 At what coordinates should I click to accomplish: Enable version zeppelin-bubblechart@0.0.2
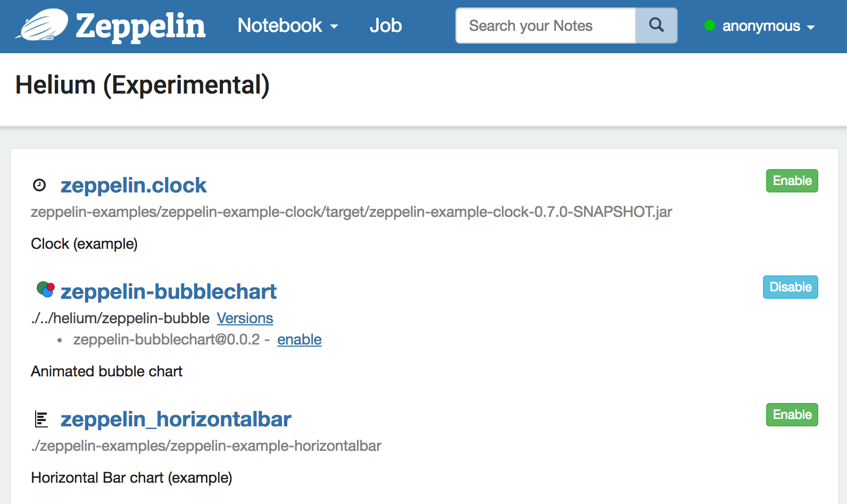point(299,339)
